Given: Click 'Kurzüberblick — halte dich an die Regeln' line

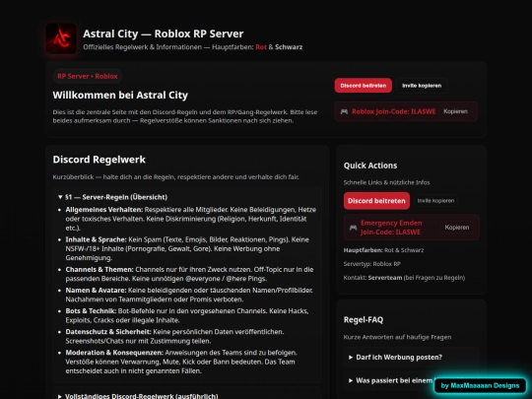Looking at the screenshot, I should [175, 177].
